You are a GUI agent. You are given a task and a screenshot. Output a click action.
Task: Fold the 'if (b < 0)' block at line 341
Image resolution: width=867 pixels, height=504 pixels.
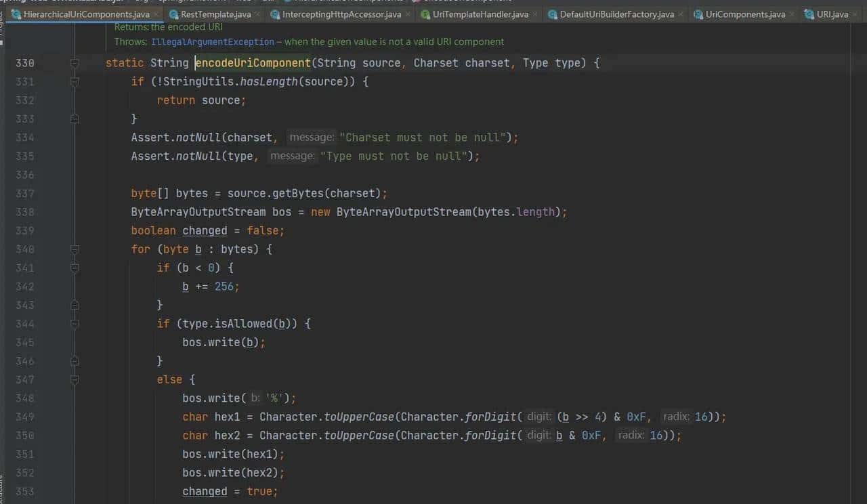75,268
